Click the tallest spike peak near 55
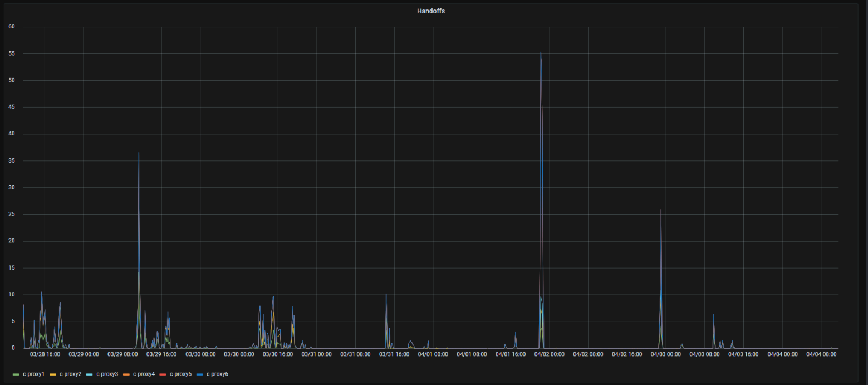 coord(541,53)
